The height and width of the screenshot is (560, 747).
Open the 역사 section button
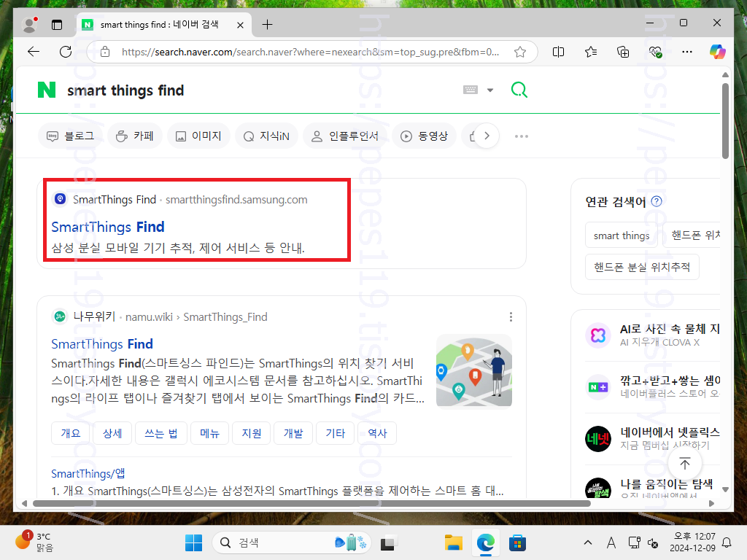(377, 433)
